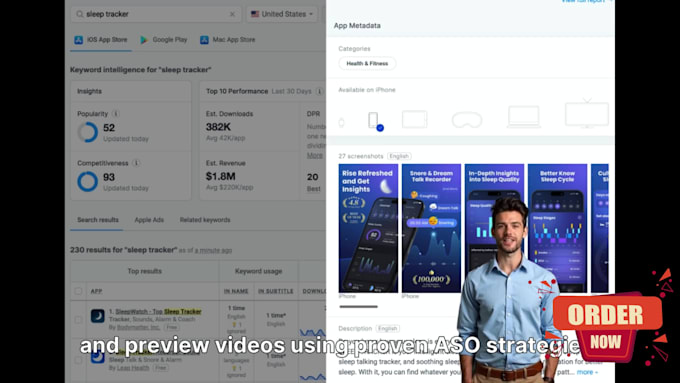Select the Mac laptop device icon
Viewport: 680px width, 383px height.
click(x=524, y=117)
